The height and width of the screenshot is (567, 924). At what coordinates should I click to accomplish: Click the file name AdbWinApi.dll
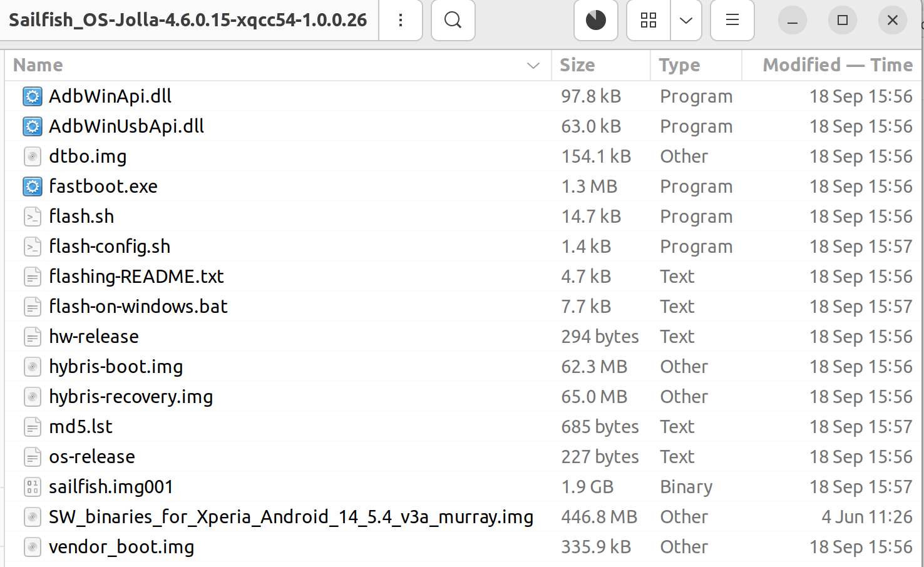[110, 96]
